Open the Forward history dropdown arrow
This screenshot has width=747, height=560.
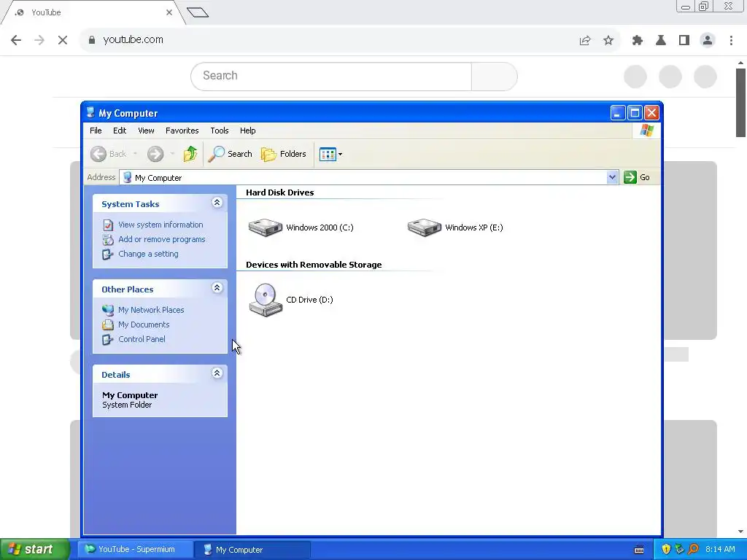[x=172, y=154]
